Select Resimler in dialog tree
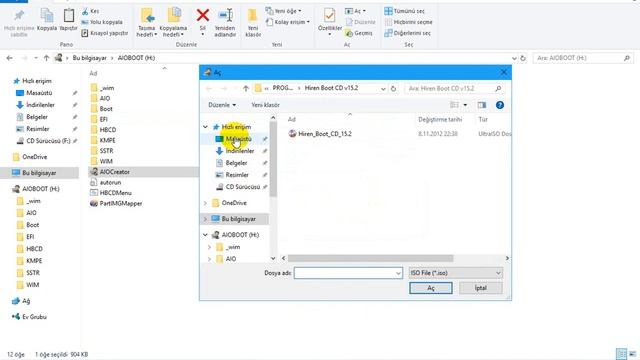This screenshot has width=640, height=360. 237,175
